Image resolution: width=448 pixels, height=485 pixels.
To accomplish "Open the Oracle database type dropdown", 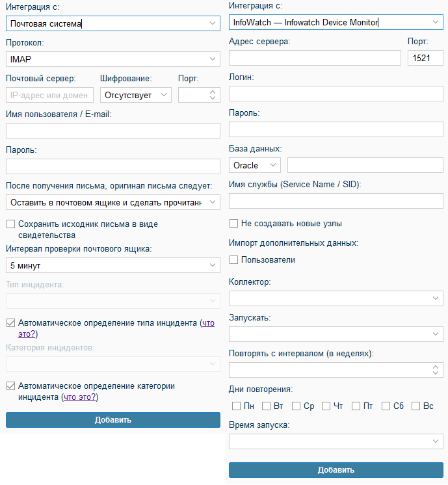I will pyautogui.click(x=254, y=166).
